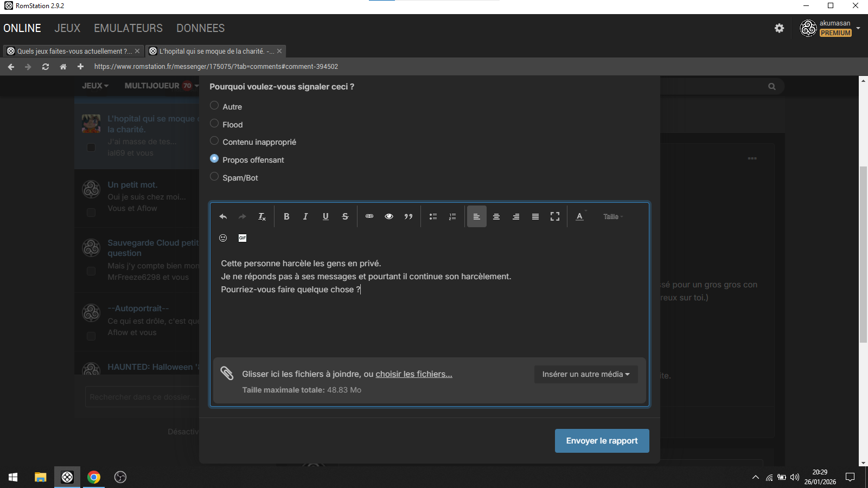Click the strikethrough formatting icon
868x488 pixels.
[345, 216]
